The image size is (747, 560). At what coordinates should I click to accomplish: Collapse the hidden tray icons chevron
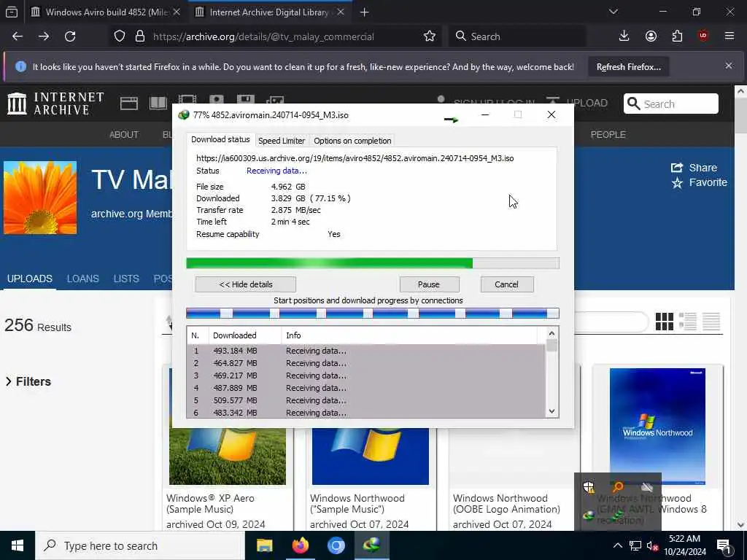point(617,545)
